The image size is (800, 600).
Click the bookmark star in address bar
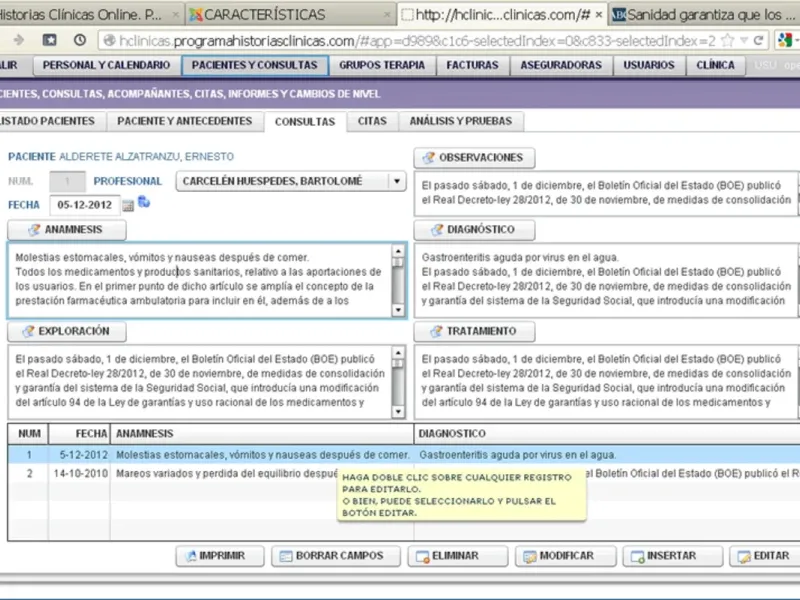(728, 40)
